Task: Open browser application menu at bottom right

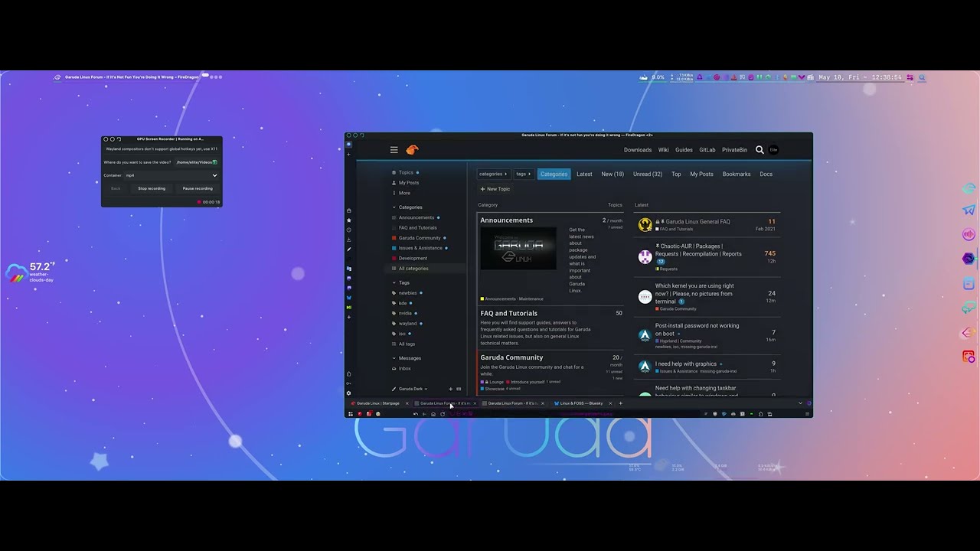Action: pyautogui.click(x=807, y=414)
